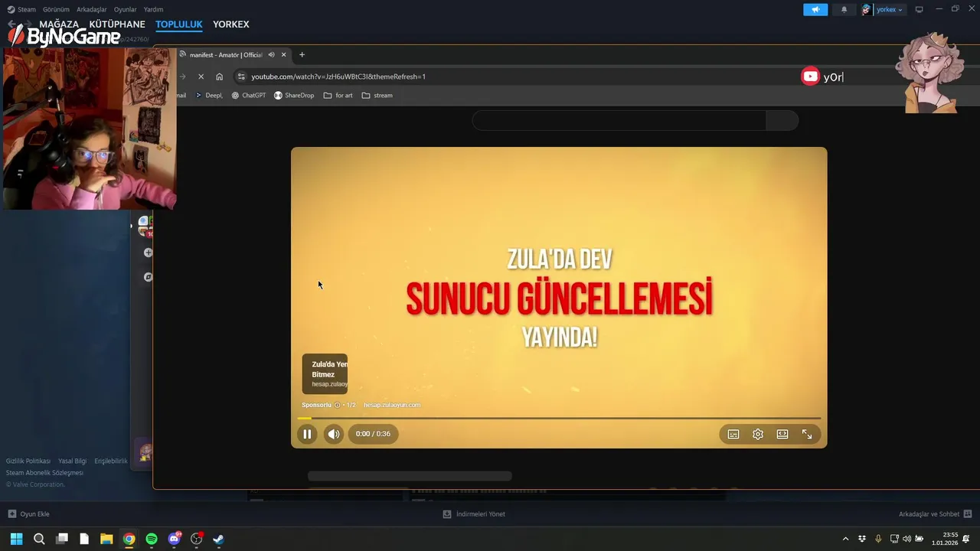The width and height of the screenshot is (980, 551).
Task: Open Steam from the taskbar
Action: [218, 539]
